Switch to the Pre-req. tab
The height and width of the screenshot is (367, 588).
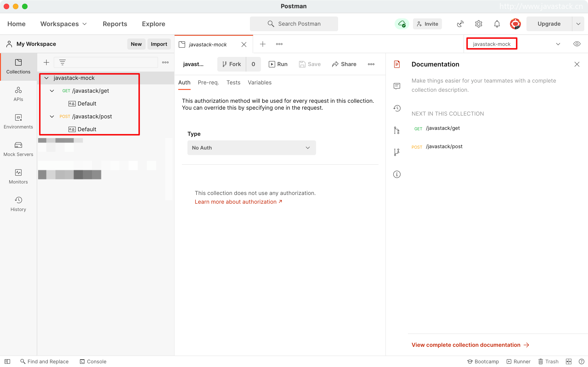(x=208, y=83)
